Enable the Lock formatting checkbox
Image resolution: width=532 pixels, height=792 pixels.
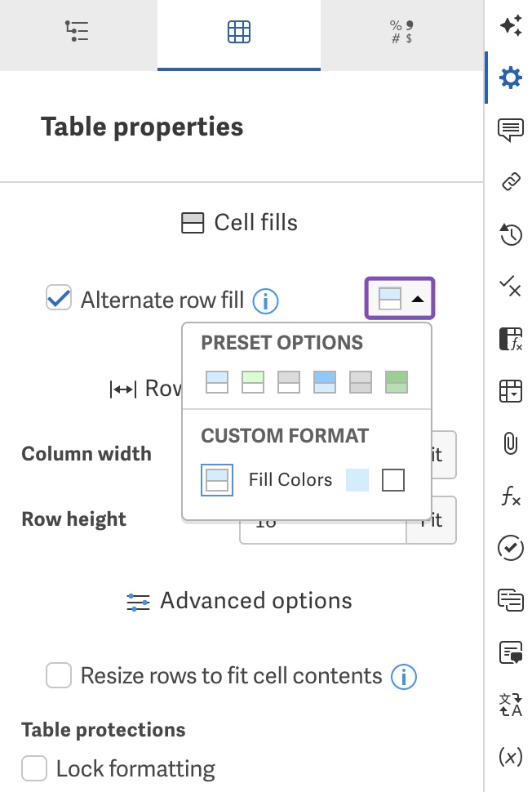pos(34,768)
